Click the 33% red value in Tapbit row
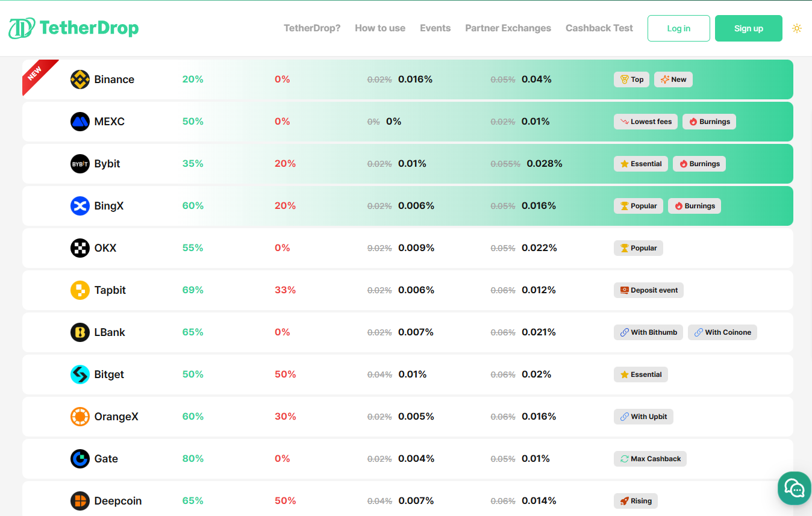Screen dimensions: 812x516 pyautogui.click(x=285, y=290)
